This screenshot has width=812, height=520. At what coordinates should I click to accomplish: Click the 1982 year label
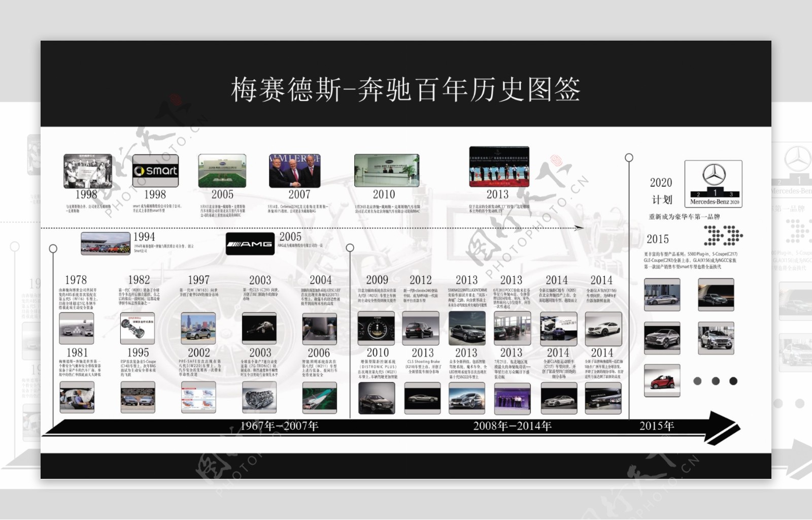coord(139,280)
